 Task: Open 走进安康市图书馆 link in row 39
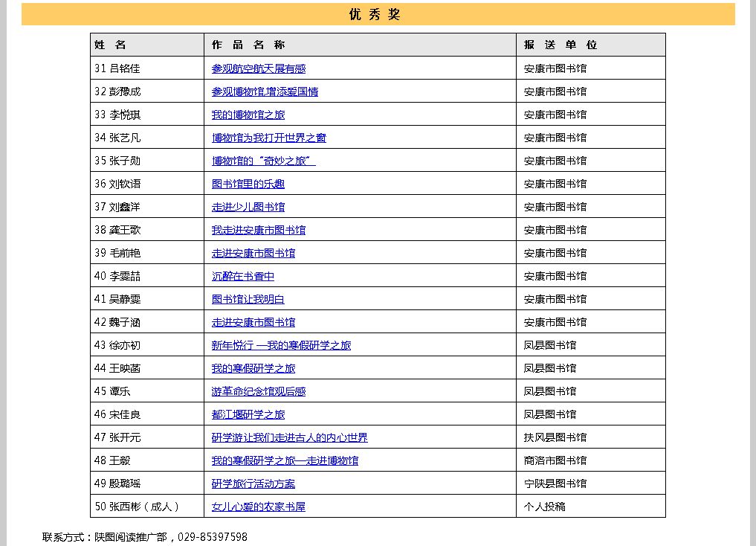pos(253,253)
